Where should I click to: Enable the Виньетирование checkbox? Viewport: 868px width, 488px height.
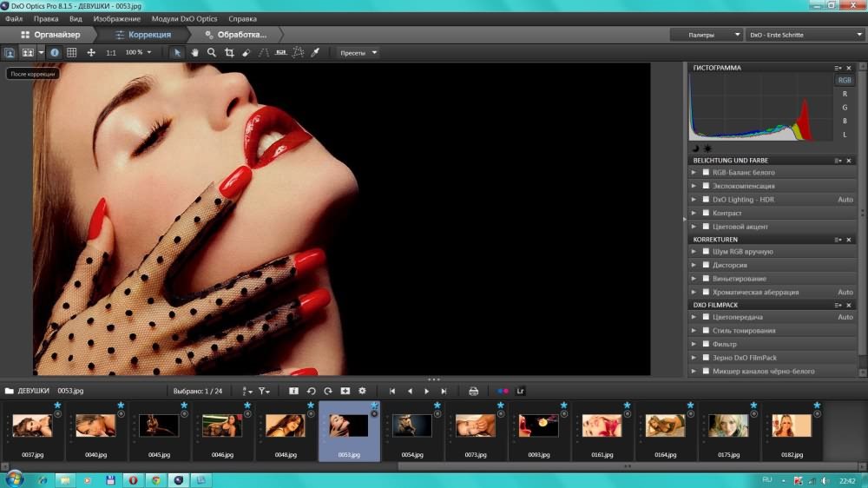pyautogui.click(x=706, y=279)
